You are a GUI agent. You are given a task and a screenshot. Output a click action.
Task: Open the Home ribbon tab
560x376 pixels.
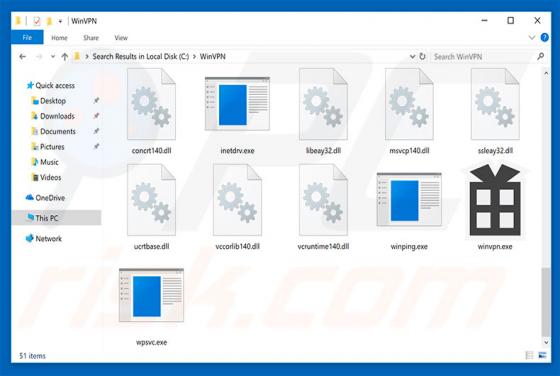(x=59, y=38)
